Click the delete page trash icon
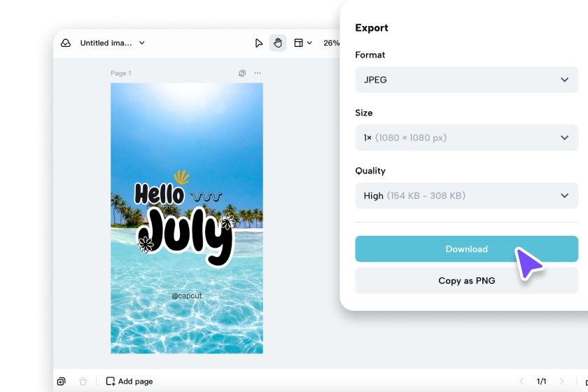This screenshot has height=392, width=588. pos(83,381)
